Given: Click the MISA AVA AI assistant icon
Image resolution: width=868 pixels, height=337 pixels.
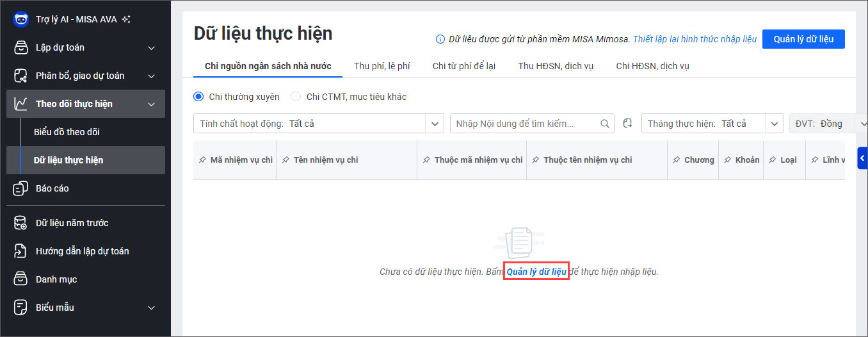Looking at the screenshot, I should (x=21, y=19).
